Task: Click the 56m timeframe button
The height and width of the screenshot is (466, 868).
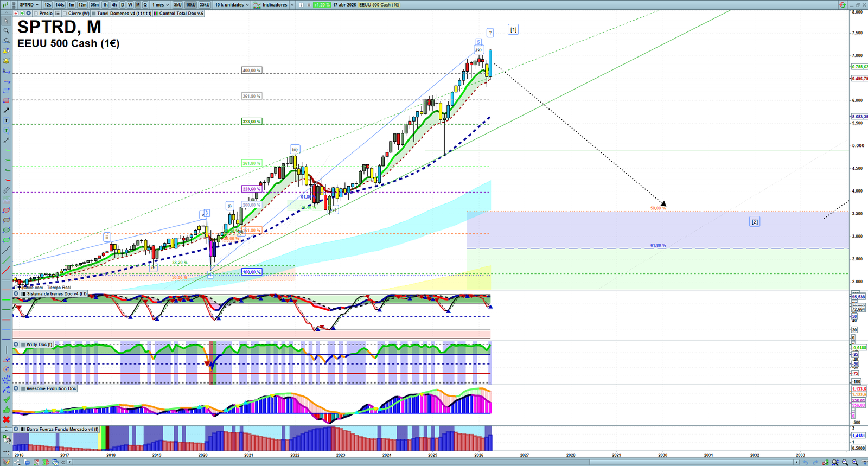Action: coord(94,5)
